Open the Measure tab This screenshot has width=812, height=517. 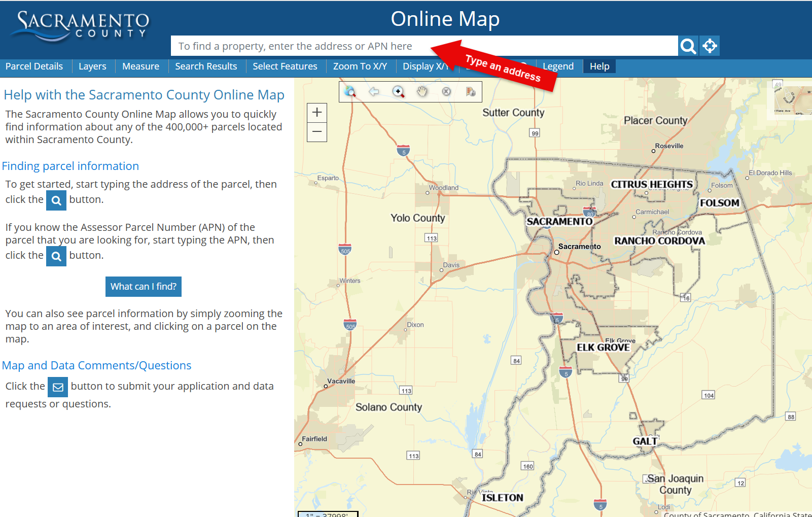[140, 66]
